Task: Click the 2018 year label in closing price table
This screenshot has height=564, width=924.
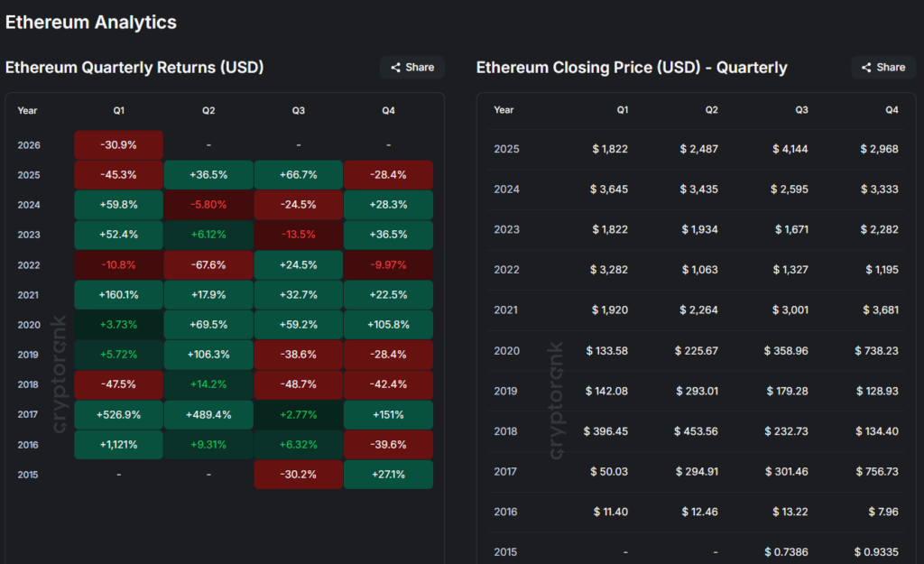Action: point(506,431)
